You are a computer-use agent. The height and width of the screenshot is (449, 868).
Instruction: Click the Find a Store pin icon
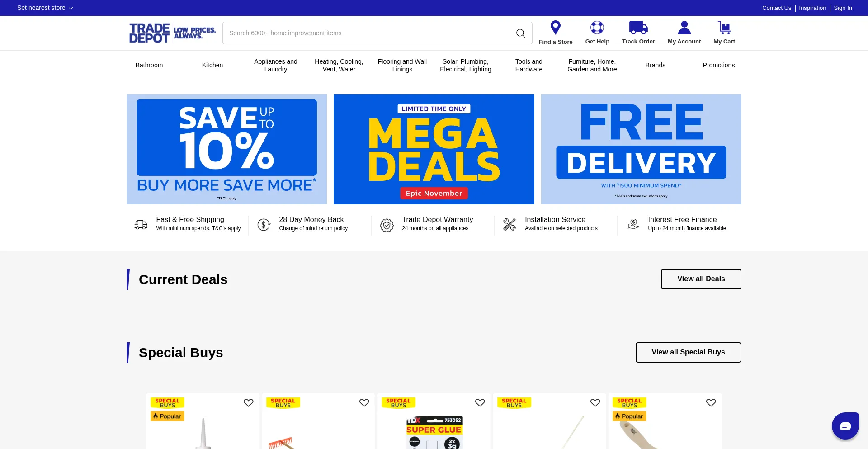click(555, 28)
